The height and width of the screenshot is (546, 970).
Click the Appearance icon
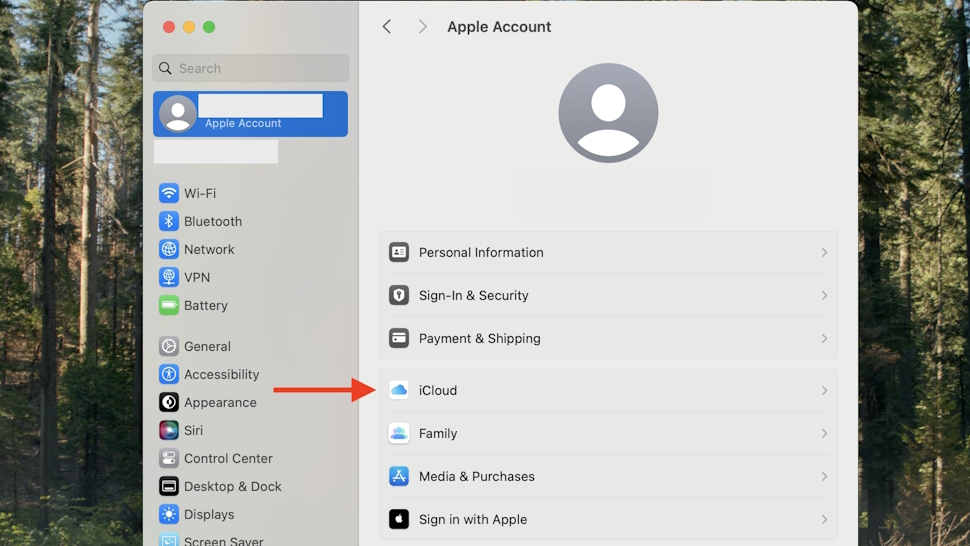point(168,402)
